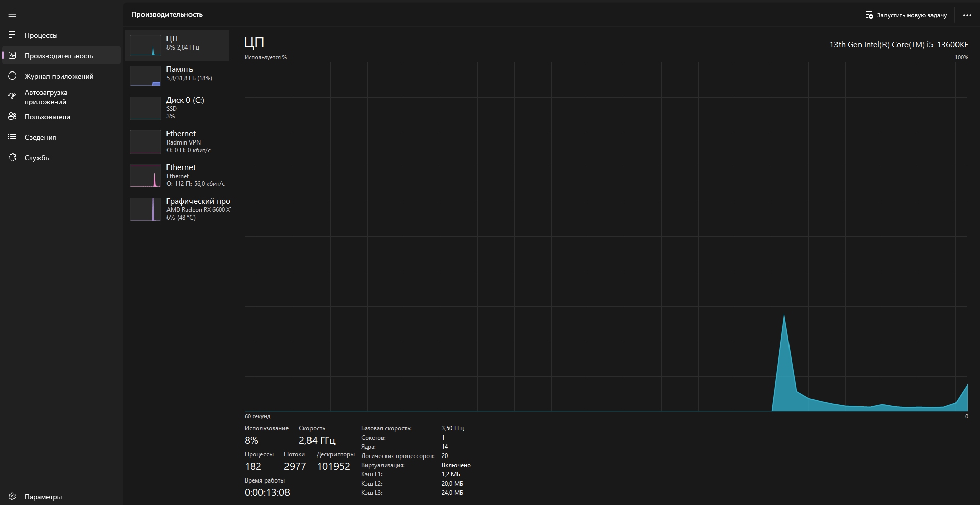Open the Процессы page icon

(13, 35)
